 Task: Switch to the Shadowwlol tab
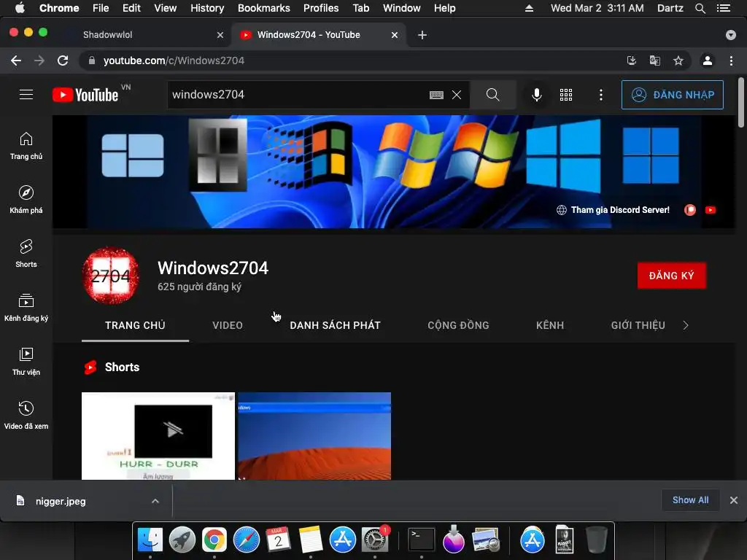pos(147,35)
